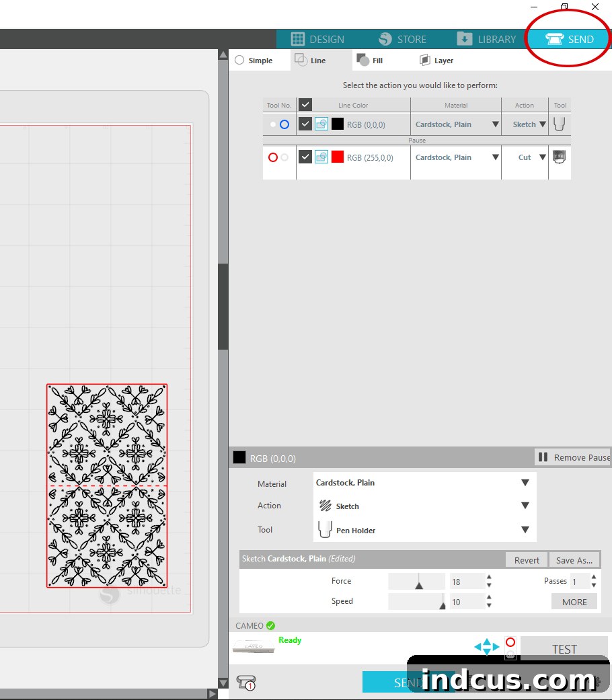Switch to the DESIGN tab
Viewport: 612px width, 700px height.
pyautogui.click(x=317, y=39)
